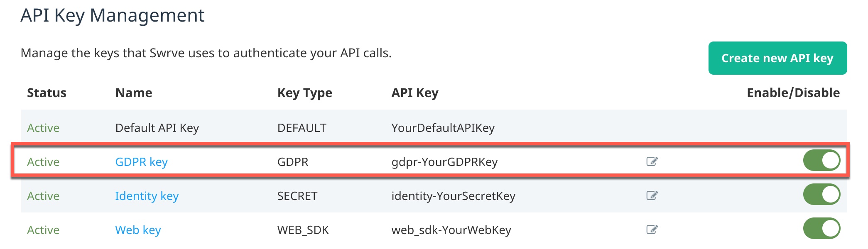The width and height of the screenshot is (868, 249).
Task: Select the YourDefaultAPIKey value text
Action: click(x=443, y=128)
